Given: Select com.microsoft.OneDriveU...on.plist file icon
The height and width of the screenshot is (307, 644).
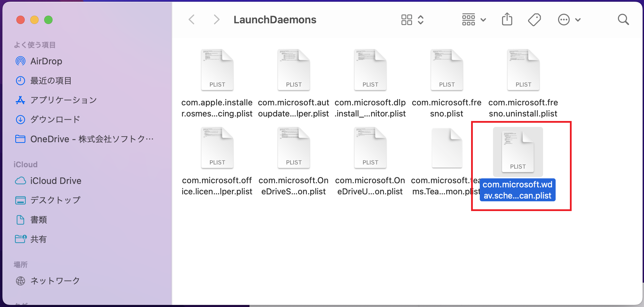Looking at the screenshot, I should click(370, 147).
